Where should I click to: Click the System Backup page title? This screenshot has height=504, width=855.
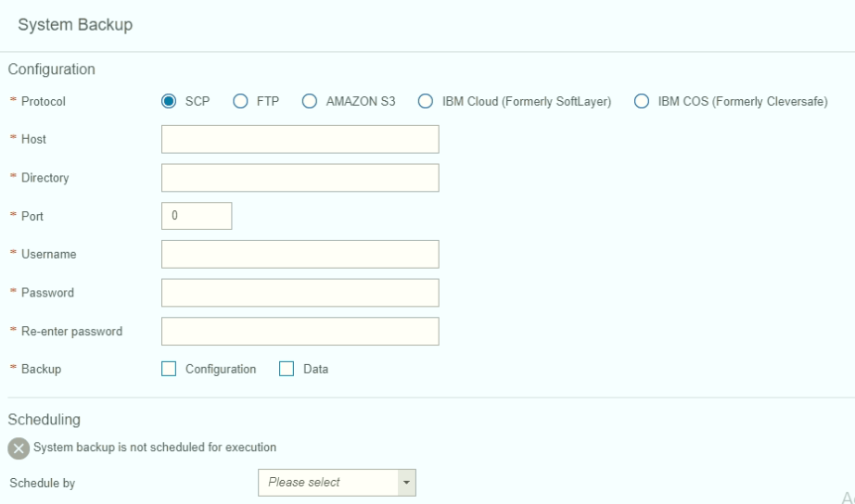coord(75,25)
